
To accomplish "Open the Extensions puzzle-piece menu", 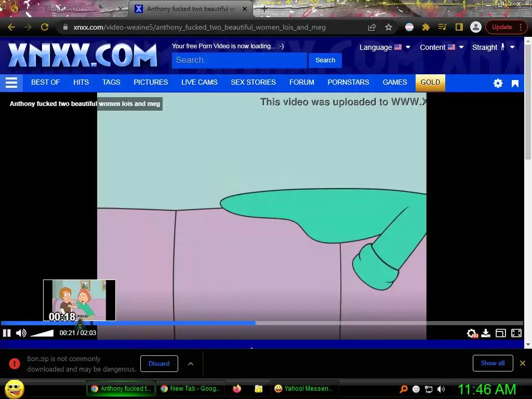I will pyautogui.click(x=426, y=27).
